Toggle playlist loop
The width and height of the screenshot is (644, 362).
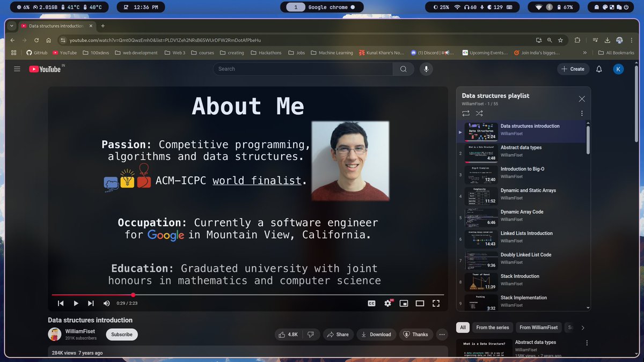tap(465, 113)
